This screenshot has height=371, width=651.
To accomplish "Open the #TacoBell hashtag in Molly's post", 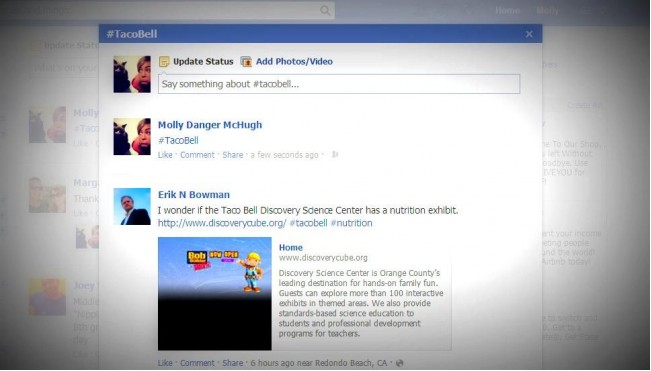I will [x=178, y=140].
